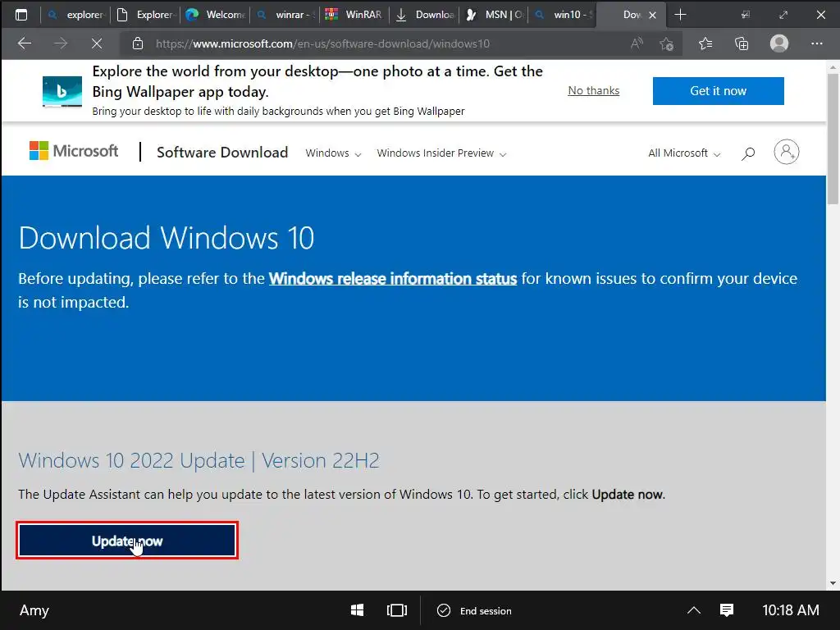Open the browser profile avatar
This screenshot has width=840, height=630.
(779, 43)
